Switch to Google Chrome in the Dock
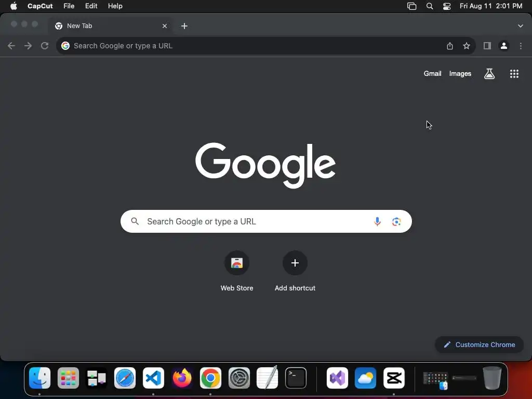532x399 pixels. 210,378
